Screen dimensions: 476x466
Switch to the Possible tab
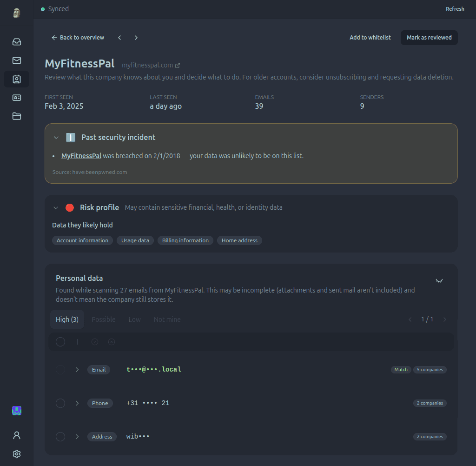pyautogui.click(x=104, y=320)
